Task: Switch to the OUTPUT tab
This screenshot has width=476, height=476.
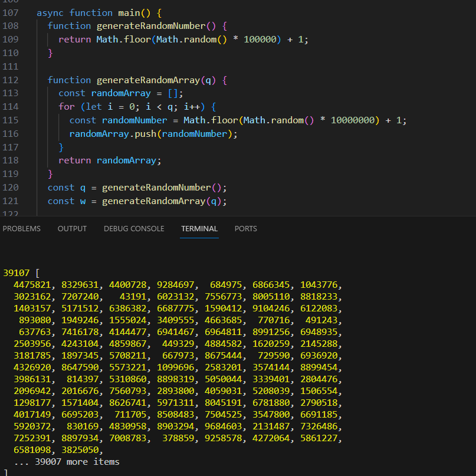Action: (72, 229)
